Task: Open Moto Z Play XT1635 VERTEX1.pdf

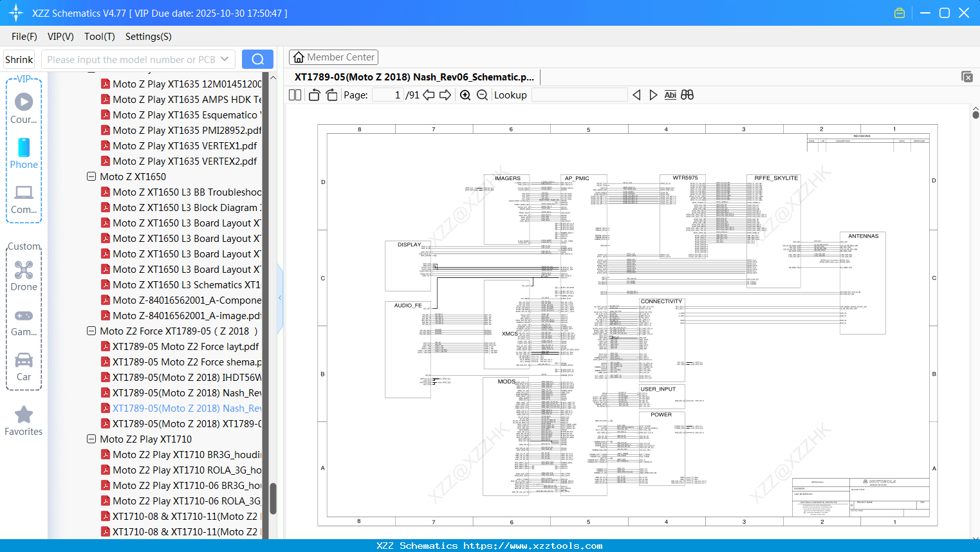Action: tap(185, 145)
